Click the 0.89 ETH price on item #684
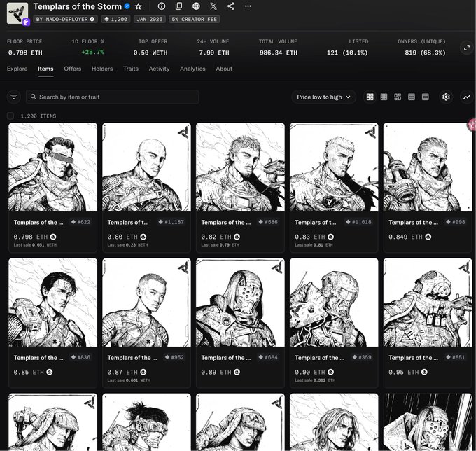 [216, 372]
